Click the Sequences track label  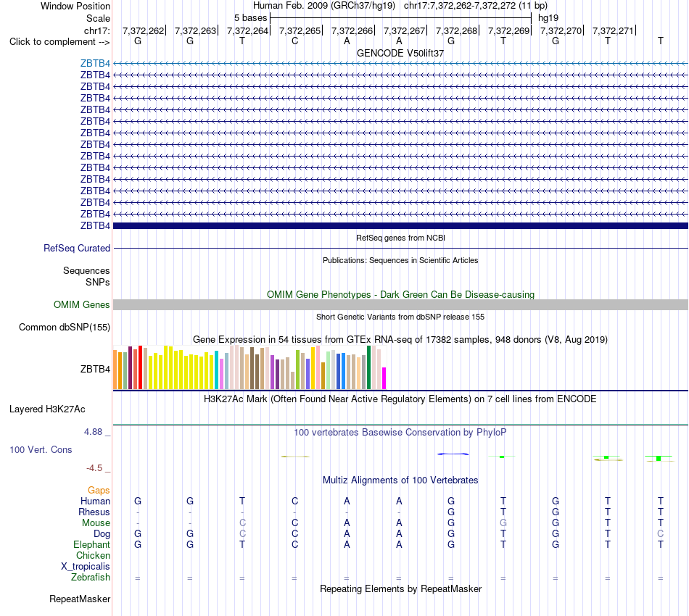pyautogui.click(x=86, y=270)
